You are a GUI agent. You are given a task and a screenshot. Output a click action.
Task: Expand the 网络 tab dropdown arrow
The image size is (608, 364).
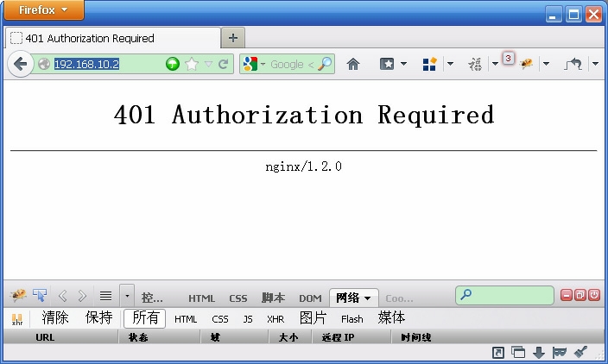367,298
